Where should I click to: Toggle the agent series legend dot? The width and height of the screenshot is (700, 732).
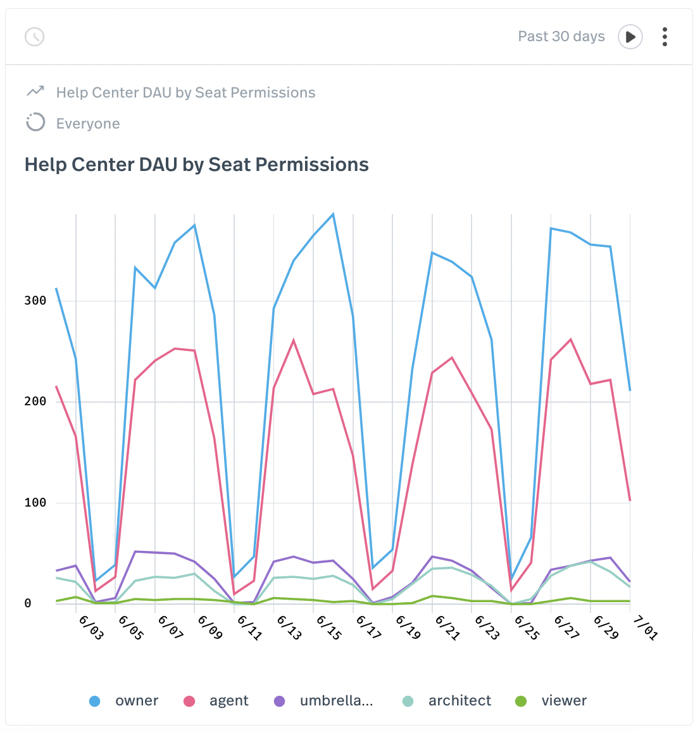[189, 701]
